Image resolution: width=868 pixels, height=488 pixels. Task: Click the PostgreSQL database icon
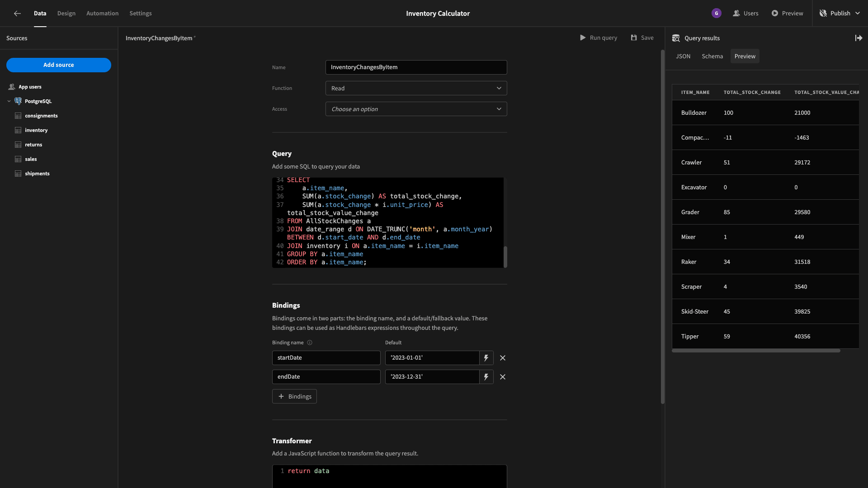pyautogui.click(x=18, y=101)
